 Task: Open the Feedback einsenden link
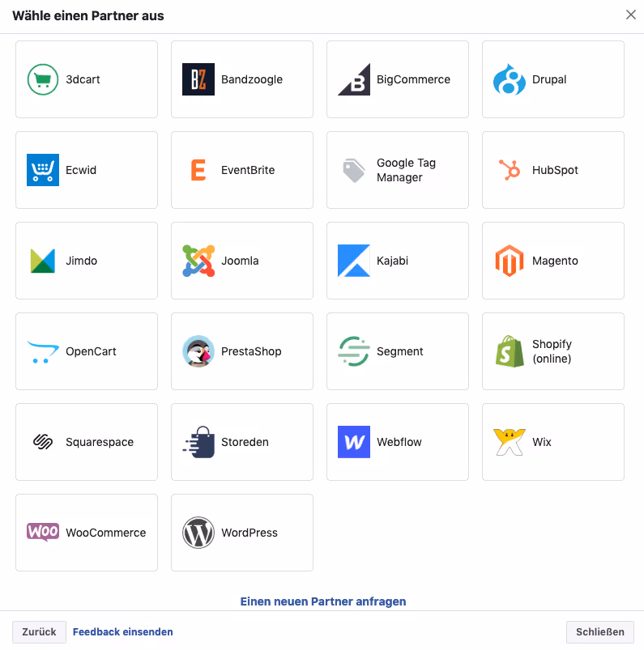(x=123, y=631)
